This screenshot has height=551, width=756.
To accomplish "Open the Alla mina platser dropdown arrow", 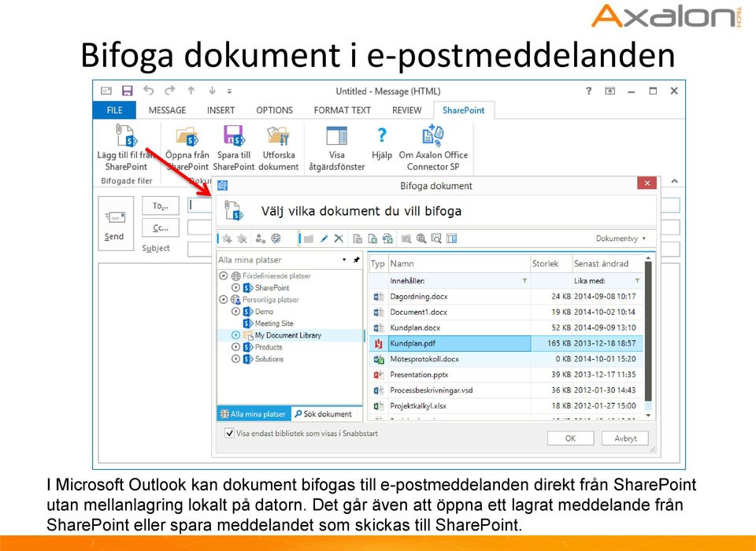I will (x=344, y=260).
